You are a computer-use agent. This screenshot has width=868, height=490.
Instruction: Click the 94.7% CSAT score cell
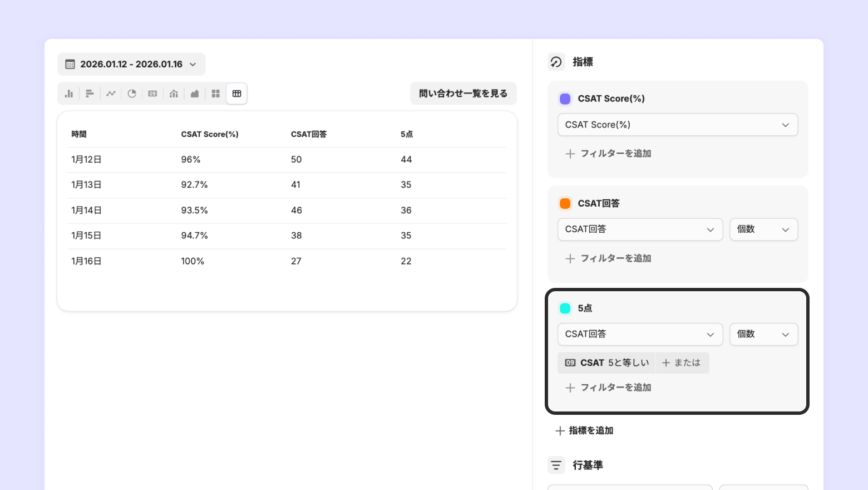tap(194, 236)
